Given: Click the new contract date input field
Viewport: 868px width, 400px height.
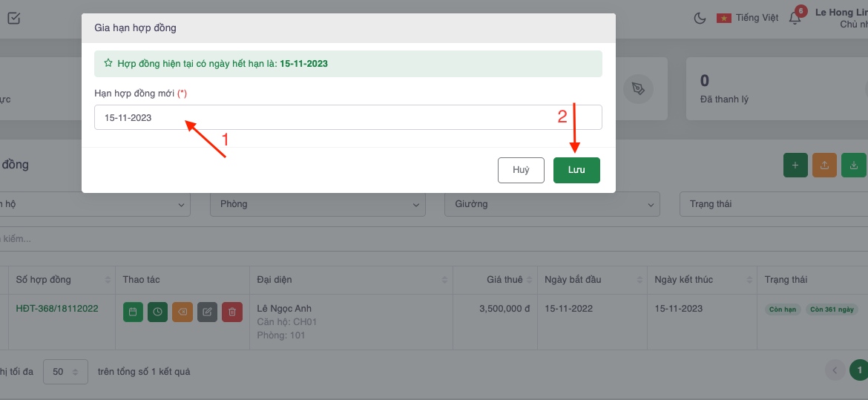Looking at the screenshot, I should [348, 117].
